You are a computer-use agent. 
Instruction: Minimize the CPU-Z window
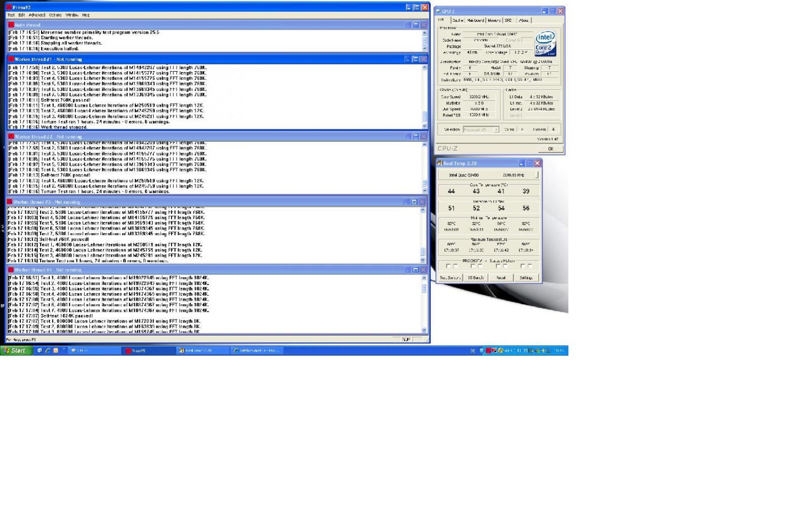tap(545, 11)
